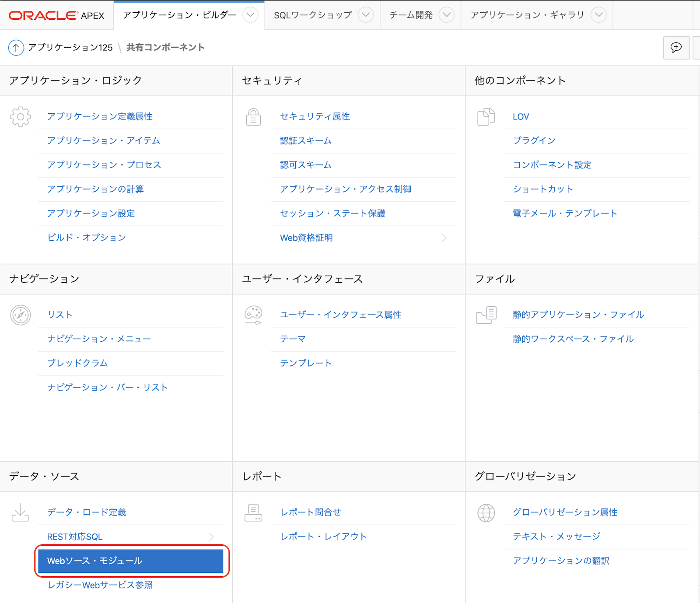Click the documents icon beside LOV
Image resolution: width=700 pixels, height=603 pixels.
pyautogui.click(x=486, y=116)
